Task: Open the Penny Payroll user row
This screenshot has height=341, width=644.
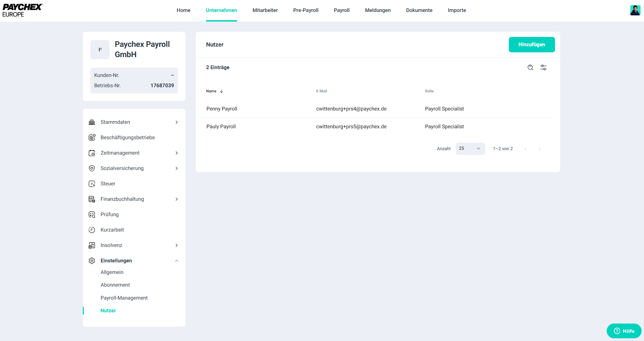Action: [222, 109]
